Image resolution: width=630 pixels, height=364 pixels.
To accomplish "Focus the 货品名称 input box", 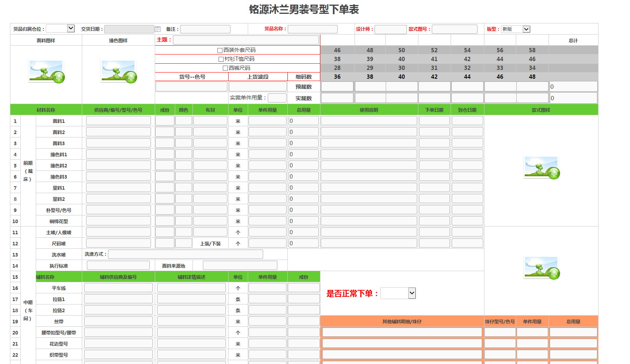I will (313, 29).
